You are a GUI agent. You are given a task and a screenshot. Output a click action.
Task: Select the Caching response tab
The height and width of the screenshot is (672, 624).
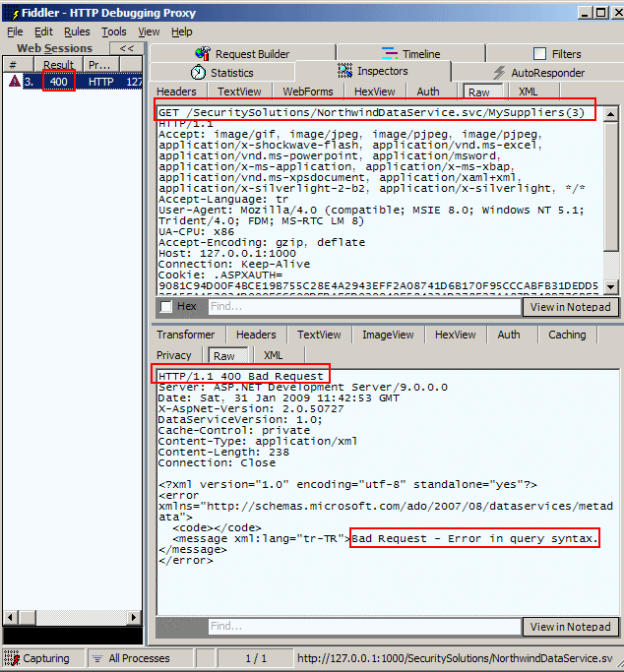tap(567, 335)
